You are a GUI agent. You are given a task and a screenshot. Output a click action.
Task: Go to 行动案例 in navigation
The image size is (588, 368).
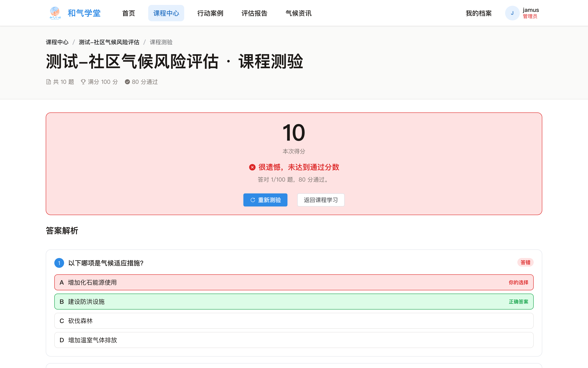210,13
